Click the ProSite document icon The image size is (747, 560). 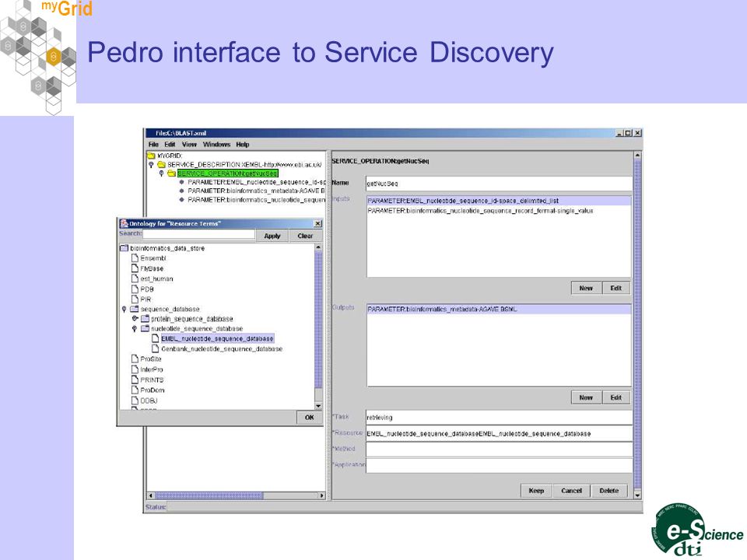pyautogui.click(x=135, y=359)
